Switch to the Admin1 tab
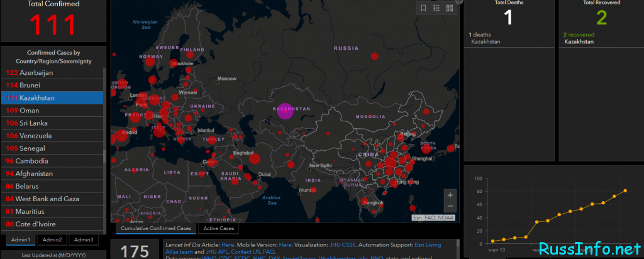644x259 pixels. pos(21,240)
